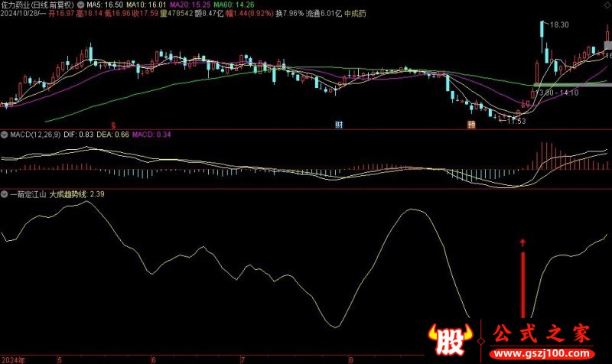Image resolution: width=612 pixels, height=364 pixels.
Task: Click the blue 财 finance event marker
Action: pyautogui.click(x=338, y=124)
